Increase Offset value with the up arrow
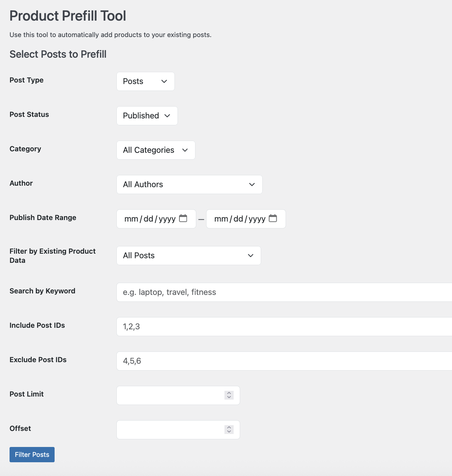Screen dimensions: 452x476 point(229,427)
